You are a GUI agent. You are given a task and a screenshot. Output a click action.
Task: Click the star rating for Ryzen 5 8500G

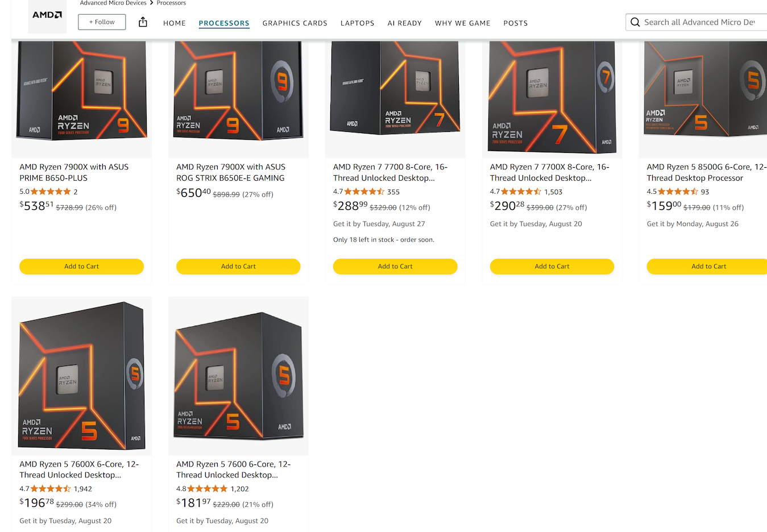tap(678, 192)
